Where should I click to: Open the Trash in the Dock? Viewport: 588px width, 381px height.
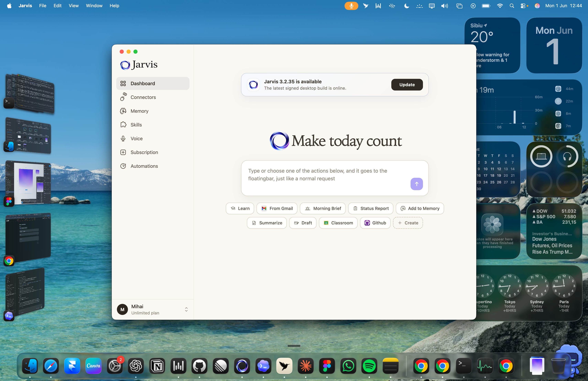[x=558, y=366]
